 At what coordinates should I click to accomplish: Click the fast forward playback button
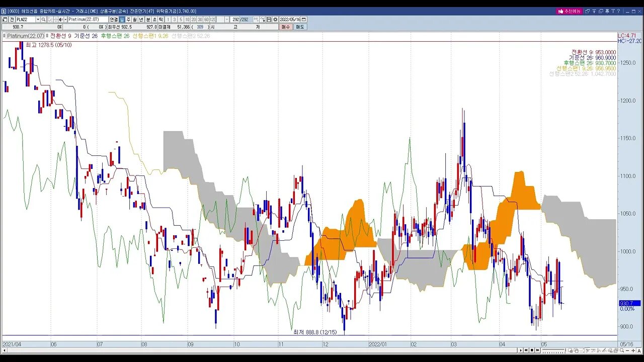(x=538, y=350)
